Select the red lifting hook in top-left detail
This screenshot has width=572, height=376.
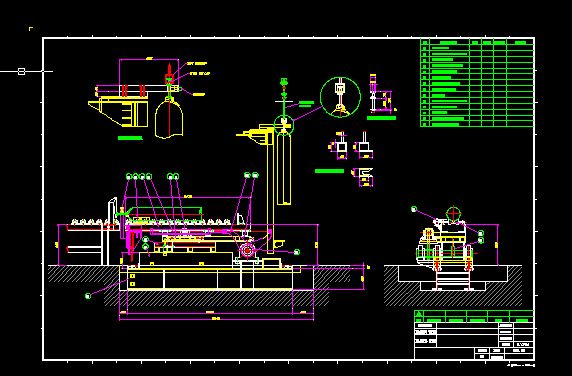[x=169, y=74]
